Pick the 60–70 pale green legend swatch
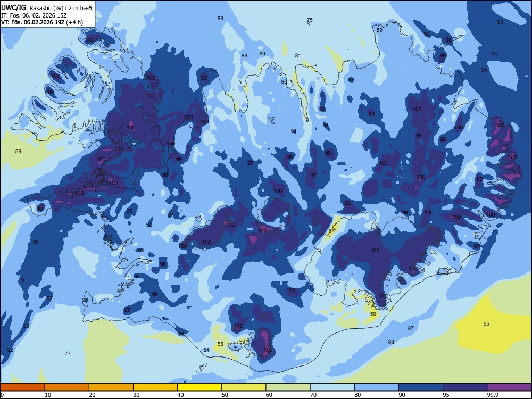Image resolution: width=532 pixels, height=399 pixels. coord(288,387)
